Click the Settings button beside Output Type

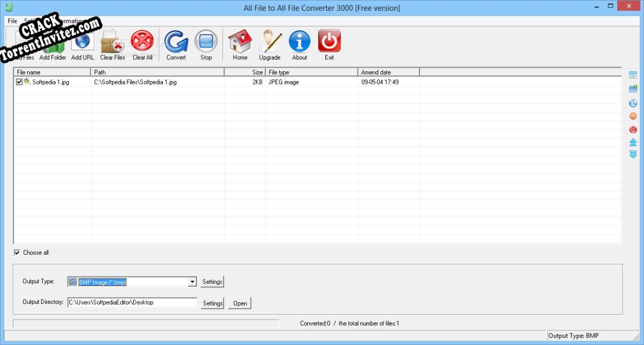[x=212, y=281]
